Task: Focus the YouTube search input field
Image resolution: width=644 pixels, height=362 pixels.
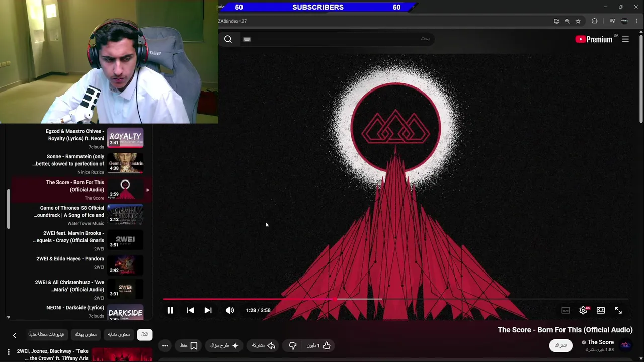Action: pyautogui.click(x=336, y=39)
